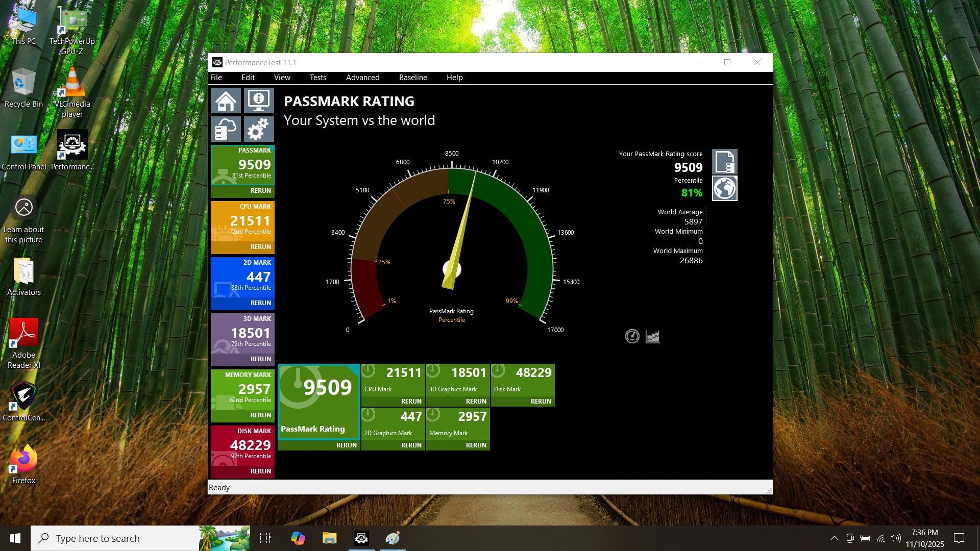The height and width of the screenshot is (551, 980).
Task: Rerun the Disk Mark bottom tile
Action: coord(541,402)
